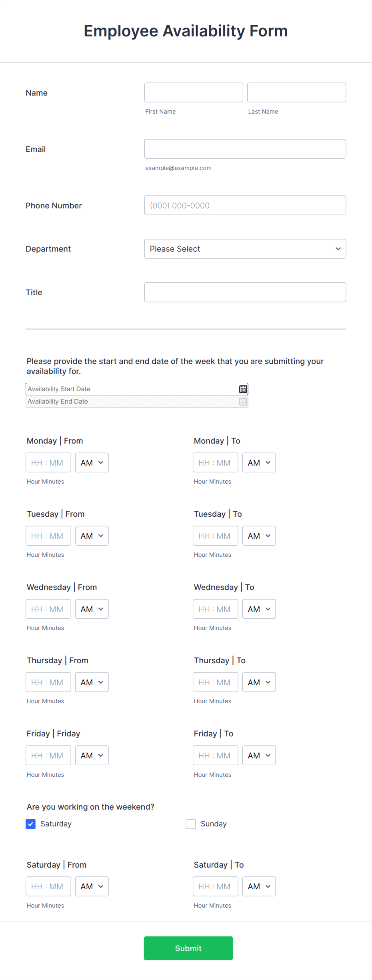Open the Availability End Date calendar picker

(x=243, y=401)
